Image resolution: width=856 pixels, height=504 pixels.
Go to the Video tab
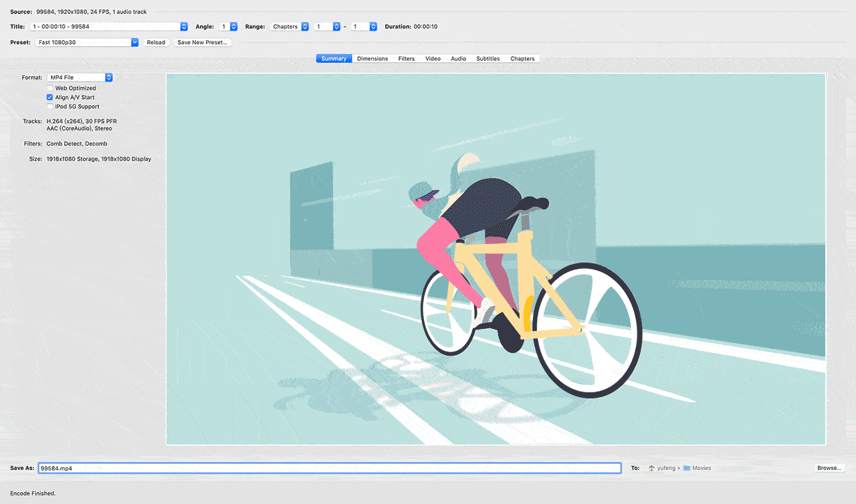tap(433, 59)
